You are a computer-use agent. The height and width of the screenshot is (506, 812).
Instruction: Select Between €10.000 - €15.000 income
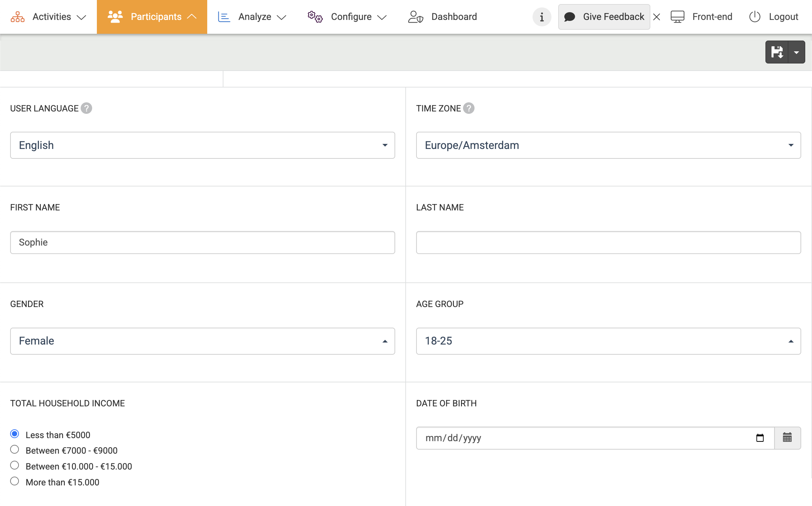[15, 465]
